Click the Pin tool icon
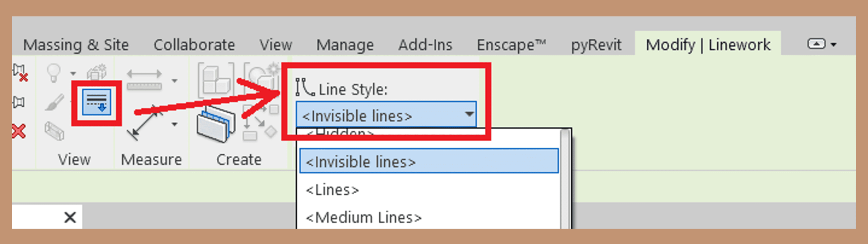This screenshot has width=868, height=244. click(19, 102)
